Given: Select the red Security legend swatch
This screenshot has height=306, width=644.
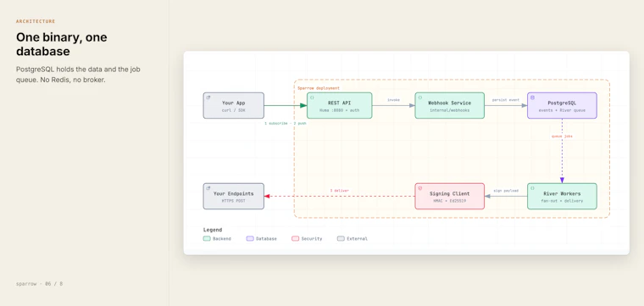Looking at the screenshot, I should click(x=295, y=239).
